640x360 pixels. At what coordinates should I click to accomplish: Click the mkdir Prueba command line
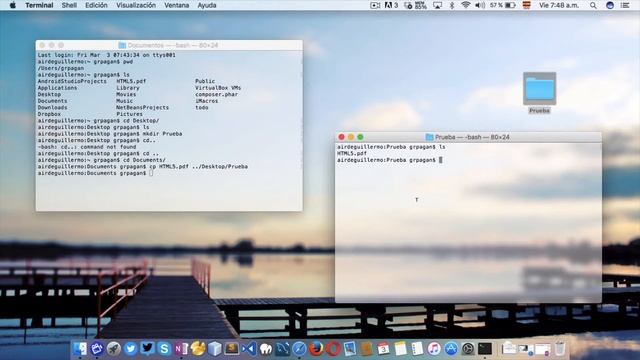[110, 134]
